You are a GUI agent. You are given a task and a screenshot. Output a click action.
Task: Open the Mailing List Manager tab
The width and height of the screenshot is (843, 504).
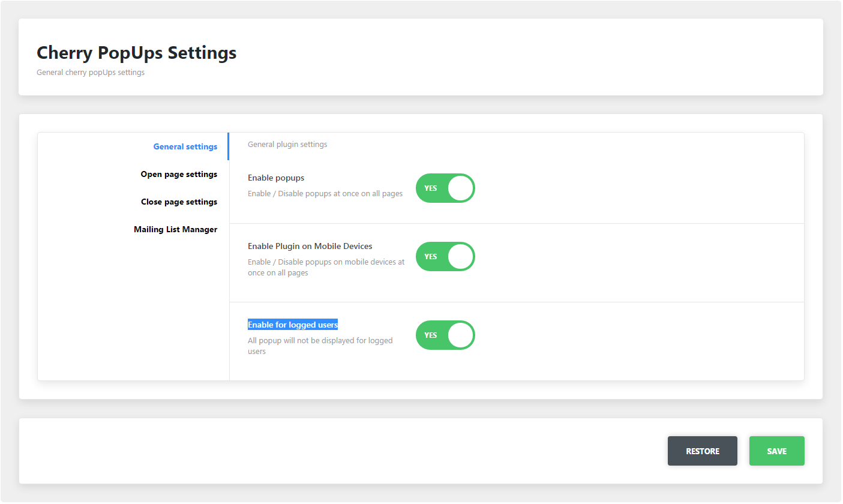(175, 230)
